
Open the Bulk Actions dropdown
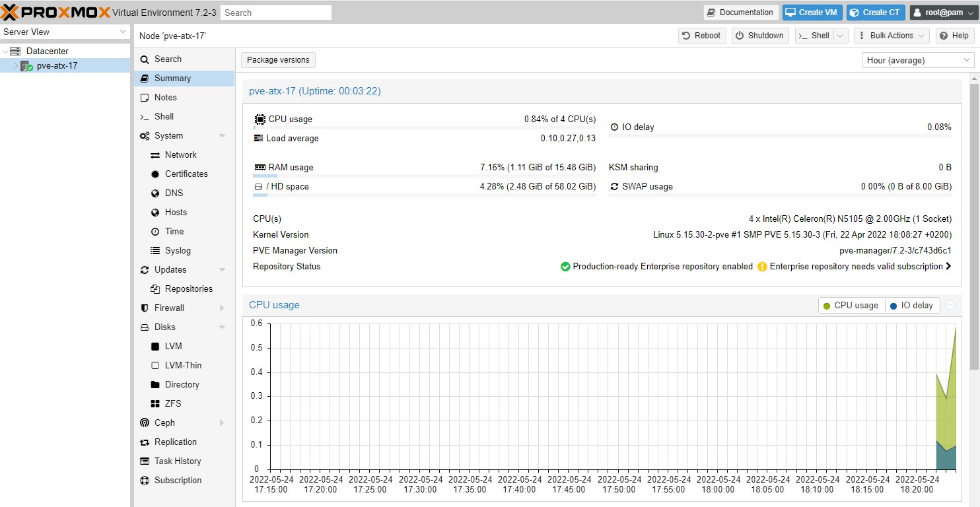(891, 36)
